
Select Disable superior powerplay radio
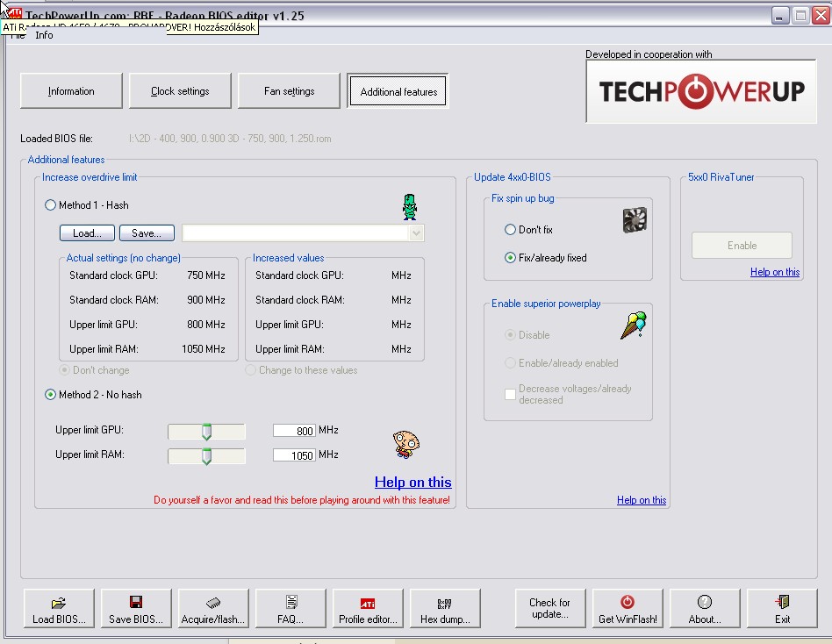click(510, 335)
